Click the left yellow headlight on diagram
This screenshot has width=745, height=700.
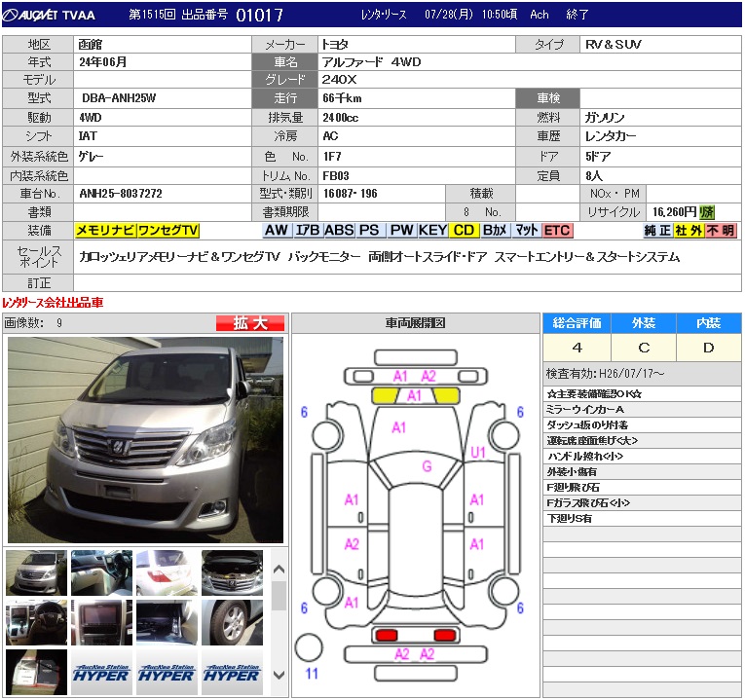coord(385,395)
